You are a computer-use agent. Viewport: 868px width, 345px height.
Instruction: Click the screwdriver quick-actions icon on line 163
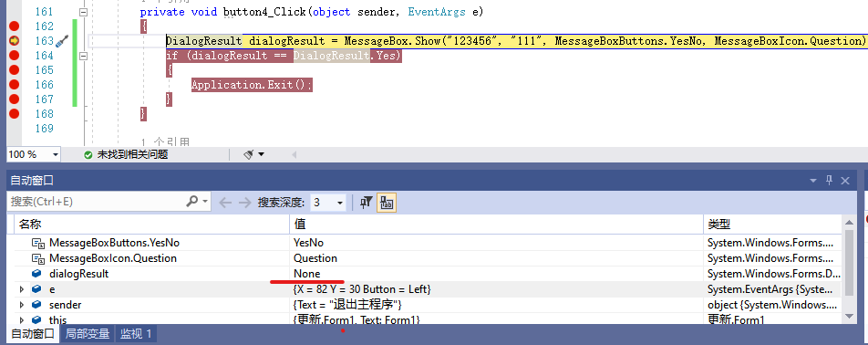(x=62, y=41)
